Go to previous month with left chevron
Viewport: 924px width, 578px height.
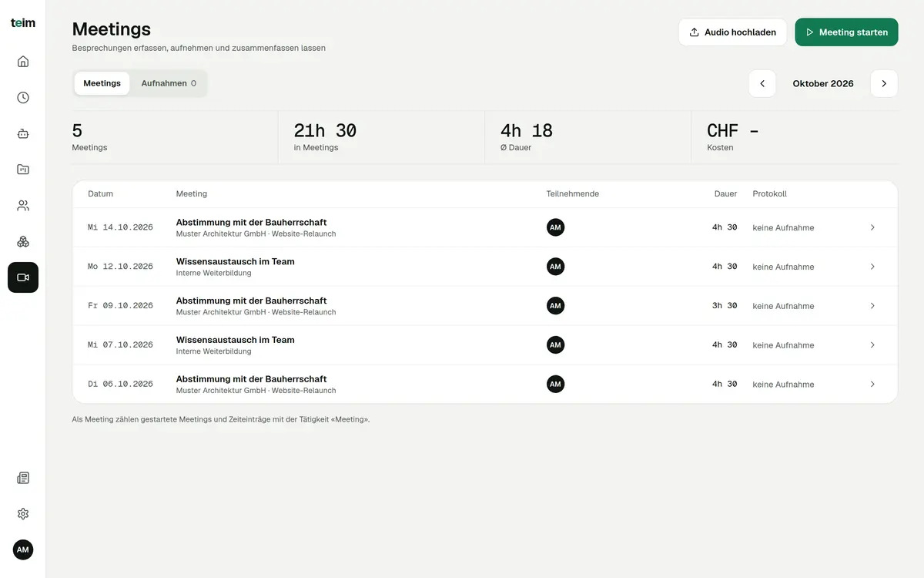[x=762, y=83]
